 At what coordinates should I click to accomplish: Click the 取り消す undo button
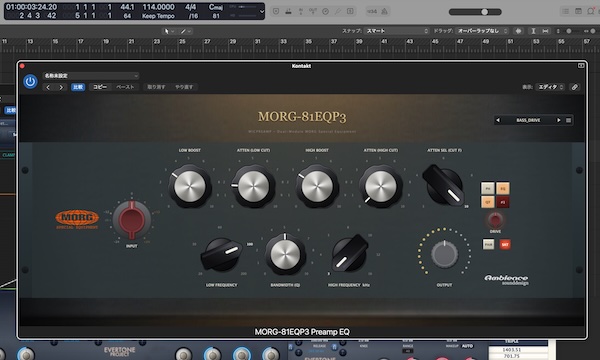(156, 87)
